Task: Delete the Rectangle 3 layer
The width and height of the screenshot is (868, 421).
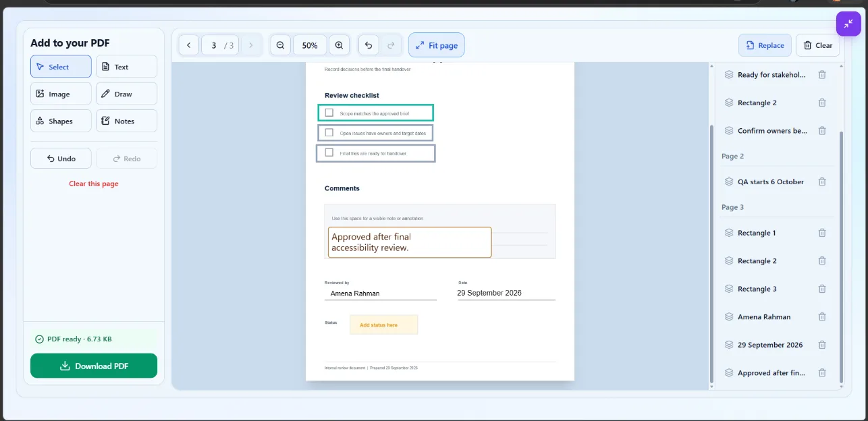Action: click(822, 289)
